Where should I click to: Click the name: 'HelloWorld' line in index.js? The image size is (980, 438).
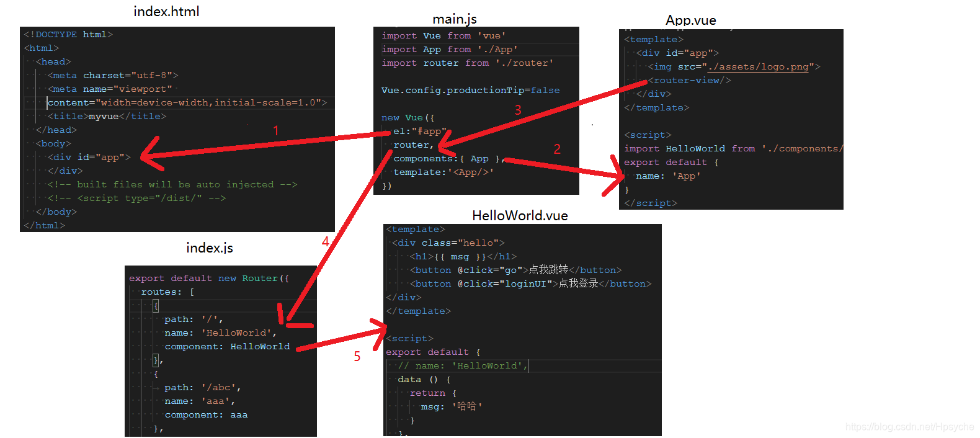221,333
